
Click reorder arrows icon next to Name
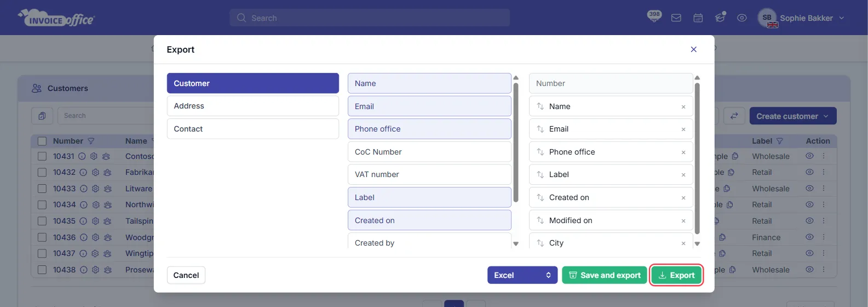coord(541,106)
